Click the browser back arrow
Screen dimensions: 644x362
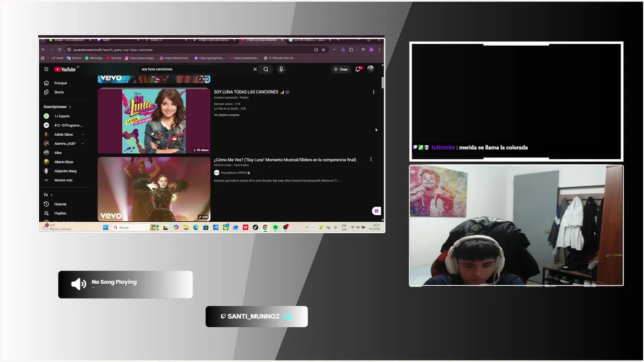(x=43, y=50)
